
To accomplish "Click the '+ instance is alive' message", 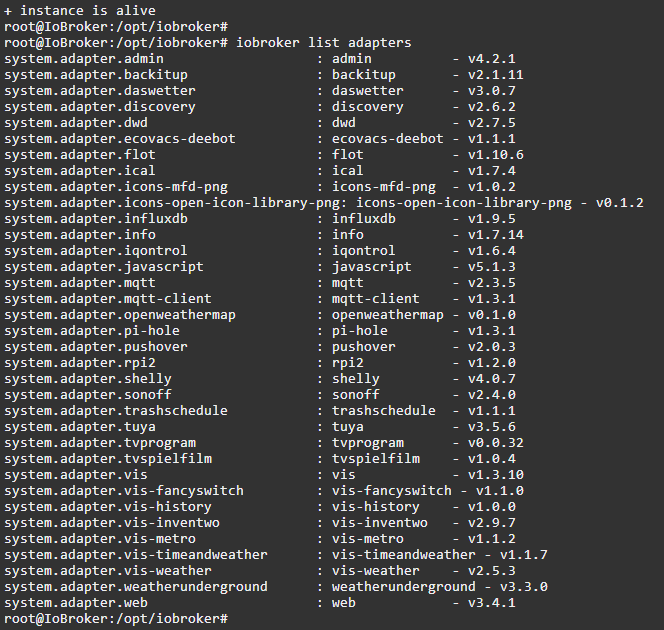I will click(x=80, y=11).
